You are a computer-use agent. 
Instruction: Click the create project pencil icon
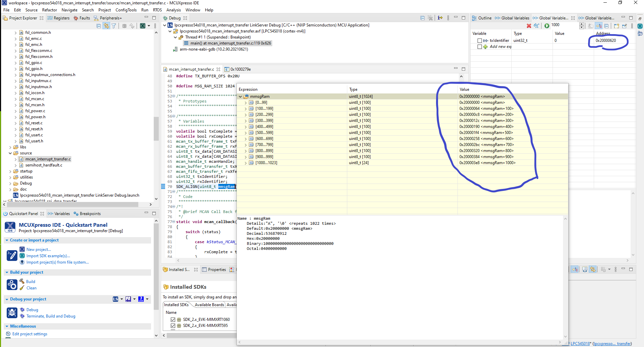12,256
